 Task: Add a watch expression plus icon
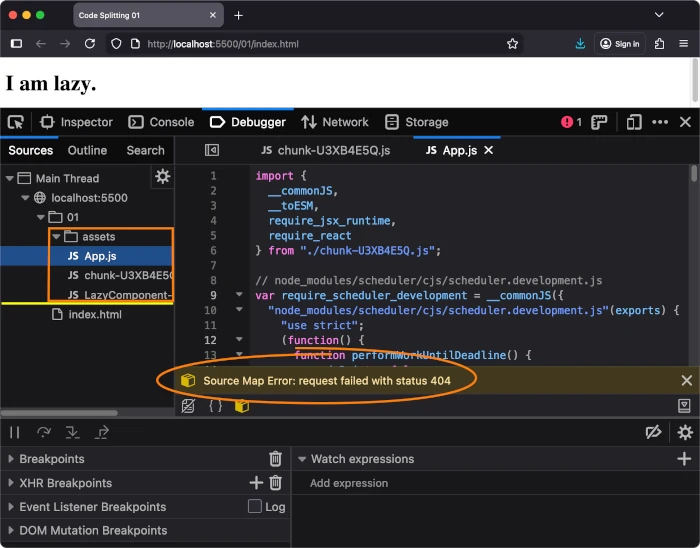[684, 459]
